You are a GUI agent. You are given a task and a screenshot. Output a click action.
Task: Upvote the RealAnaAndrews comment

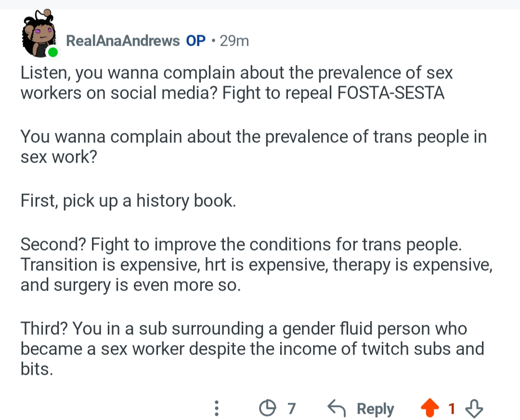coord(430,409)
